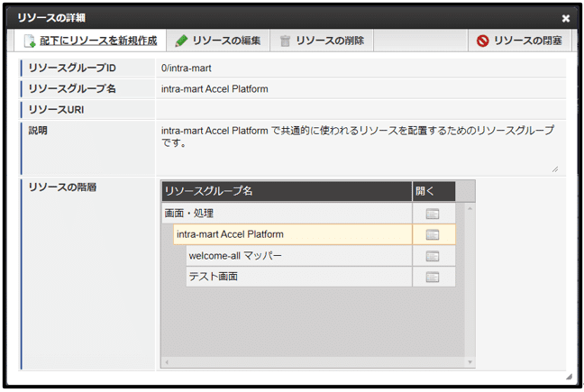
Task: Click the hierarchy grid scroll-down arrow
Action: [x=470, y=362]
